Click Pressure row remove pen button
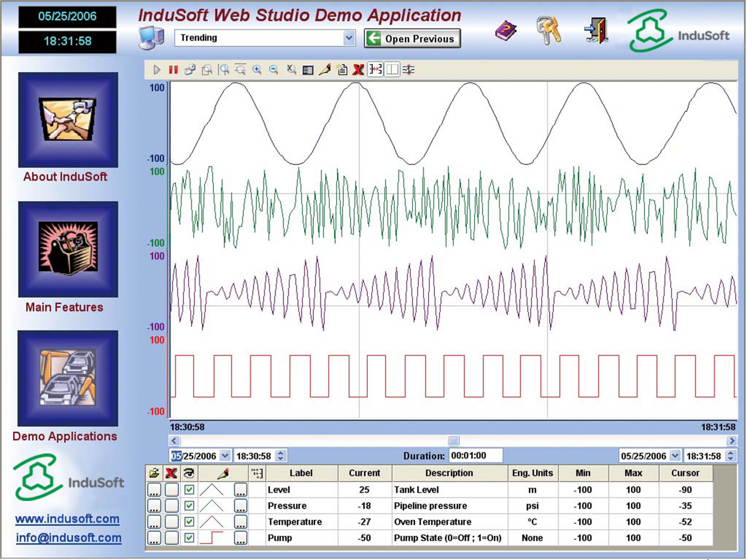 [172, 506]
